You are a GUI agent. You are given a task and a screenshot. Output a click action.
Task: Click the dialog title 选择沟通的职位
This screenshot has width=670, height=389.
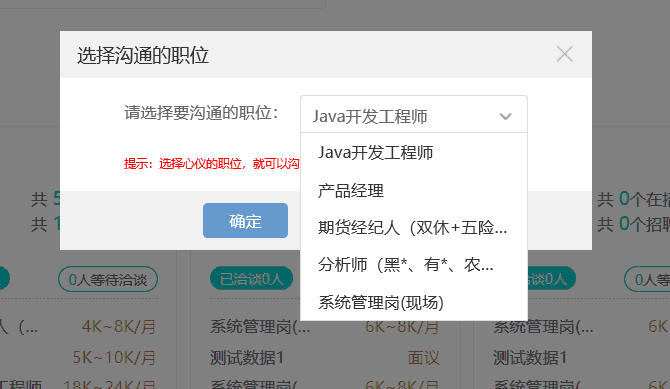[x=143, y=56]
